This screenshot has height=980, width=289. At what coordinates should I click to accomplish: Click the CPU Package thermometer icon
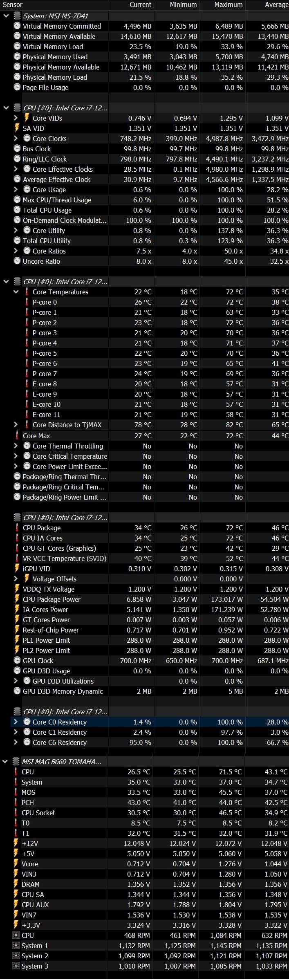(x=17, y=528)
